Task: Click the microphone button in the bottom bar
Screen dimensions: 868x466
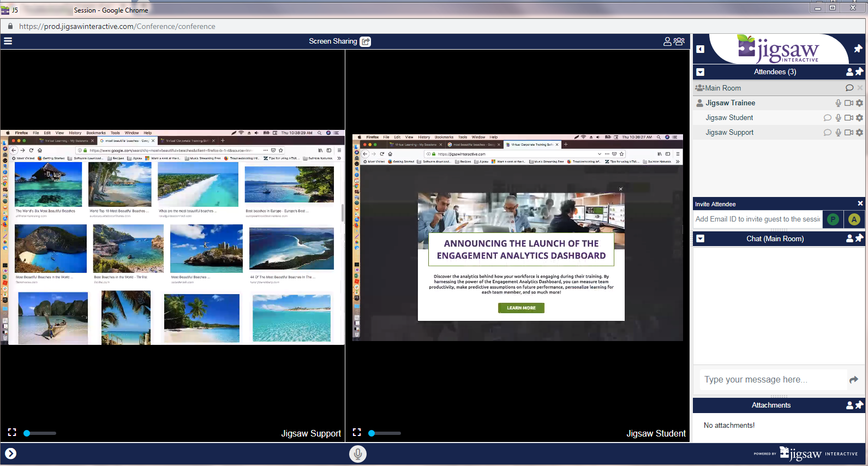Action: 358,454
